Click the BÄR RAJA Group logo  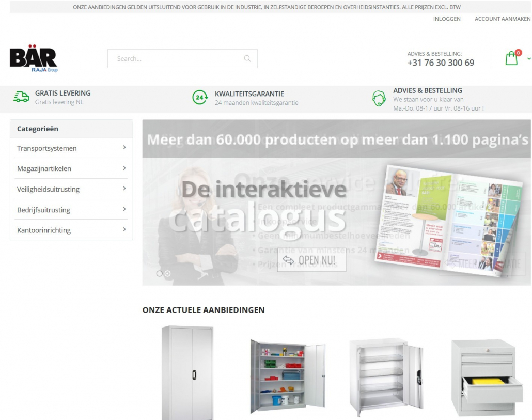point(34,58)
